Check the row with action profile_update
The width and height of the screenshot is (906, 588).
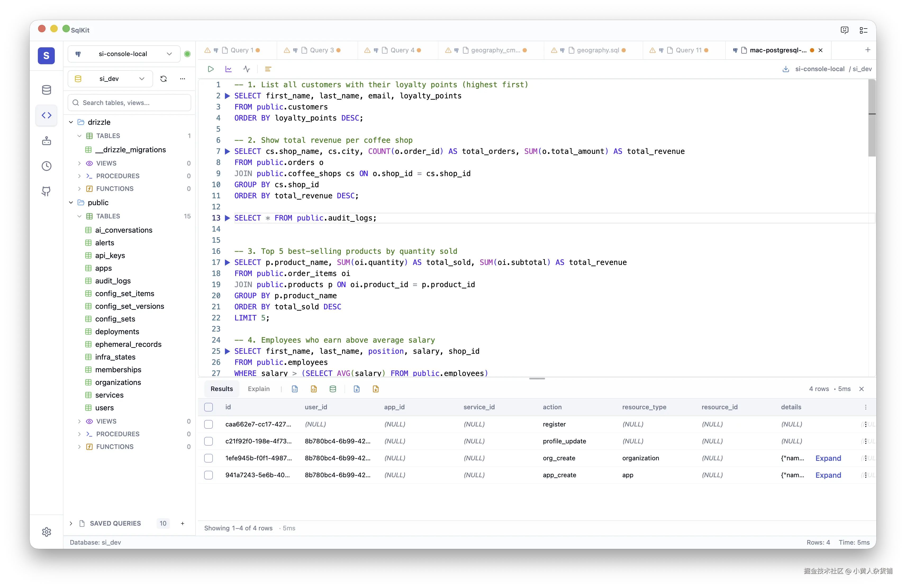(209, 441)
